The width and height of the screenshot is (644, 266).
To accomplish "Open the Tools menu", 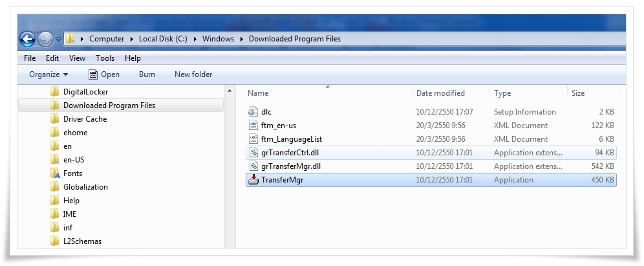I will point(105,58).
